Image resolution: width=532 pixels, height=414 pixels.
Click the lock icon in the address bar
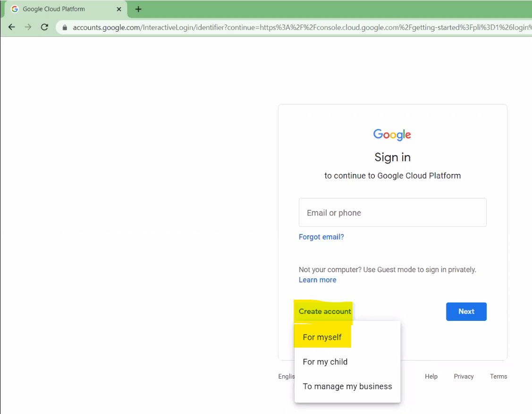click(65, 27)
